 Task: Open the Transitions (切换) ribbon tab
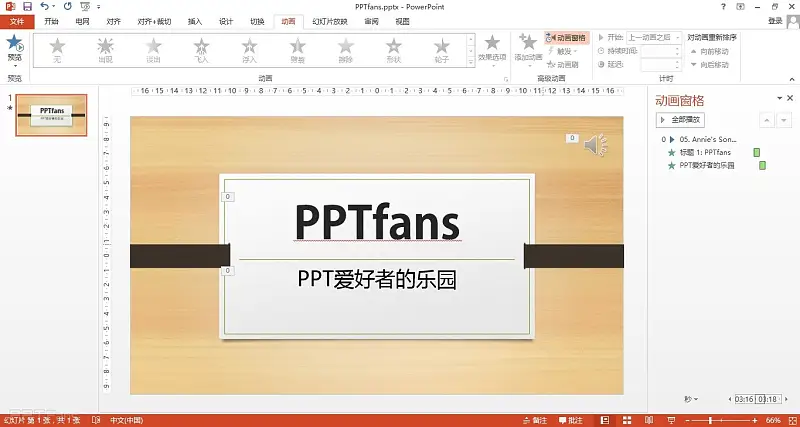(257, 20)
